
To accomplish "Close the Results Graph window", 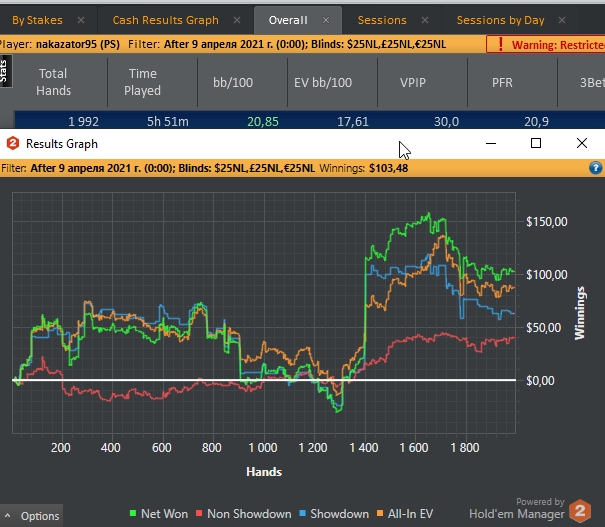I will point(582,144).
